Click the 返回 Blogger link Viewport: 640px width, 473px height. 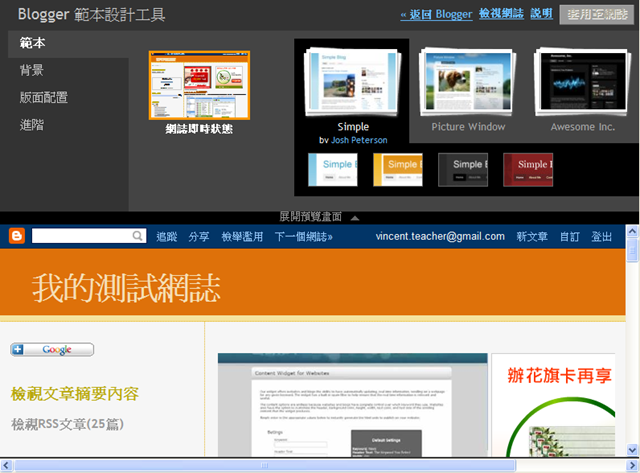(436, 14)
